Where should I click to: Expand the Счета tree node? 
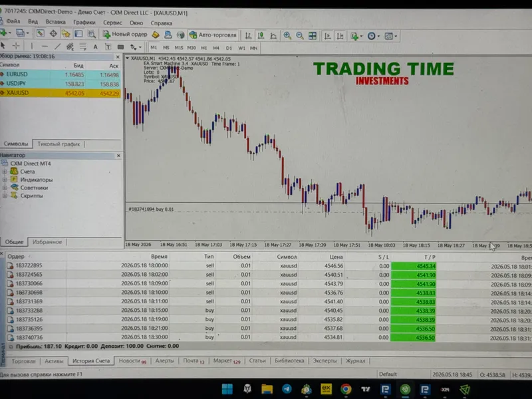click(x=5, y=172)
